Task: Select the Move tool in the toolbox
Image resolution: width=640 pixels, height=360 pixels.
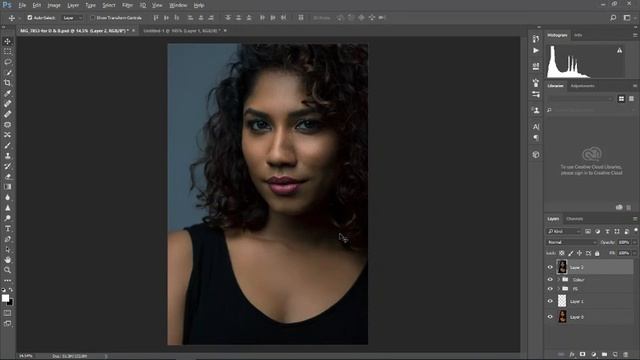Action: (x=7, y=41)
